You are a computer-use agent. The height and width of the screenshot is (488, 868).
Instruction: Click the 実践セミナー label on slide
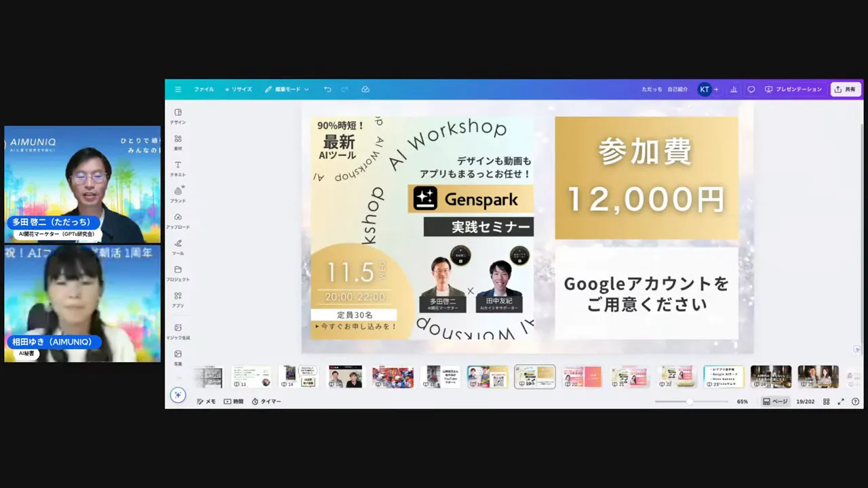[479, 227]
